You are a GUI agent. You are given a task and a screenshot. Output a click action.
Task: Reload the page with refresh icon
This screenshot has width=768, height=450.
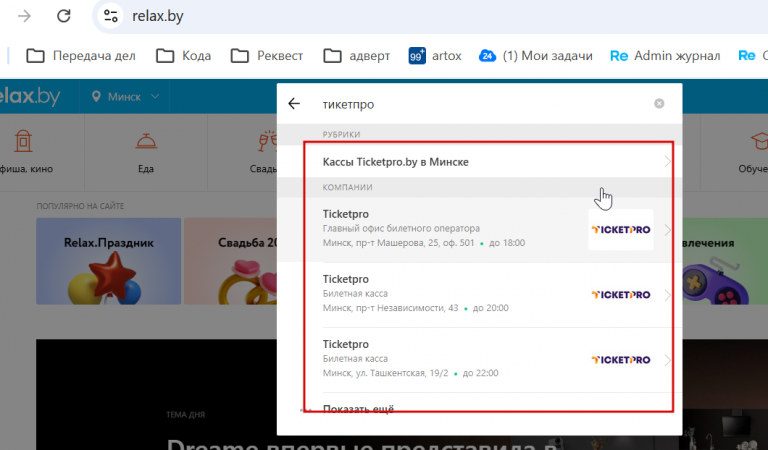[x=64, y=16]
